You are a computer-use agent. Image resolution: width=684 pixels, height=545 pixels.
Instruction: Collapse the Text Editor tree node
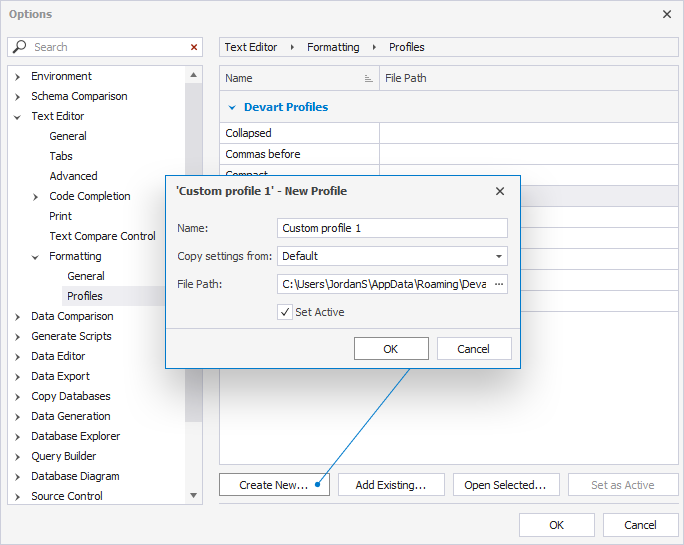(x=18, y=116)
